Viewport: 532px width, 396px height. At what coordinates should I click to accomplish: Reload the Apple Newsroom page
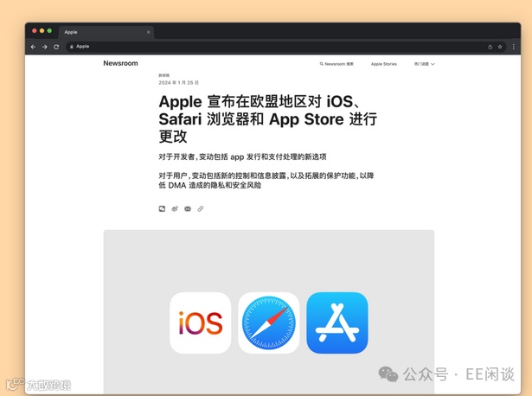56,47
